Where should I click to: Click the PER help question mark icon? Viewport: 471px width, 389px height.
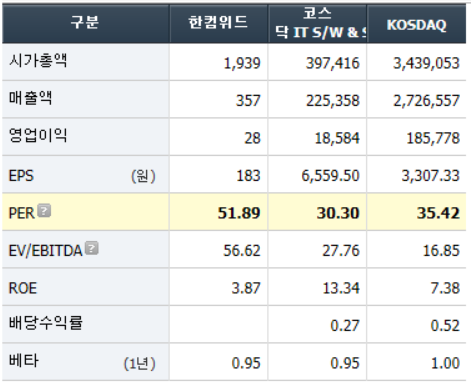point(44,211)
